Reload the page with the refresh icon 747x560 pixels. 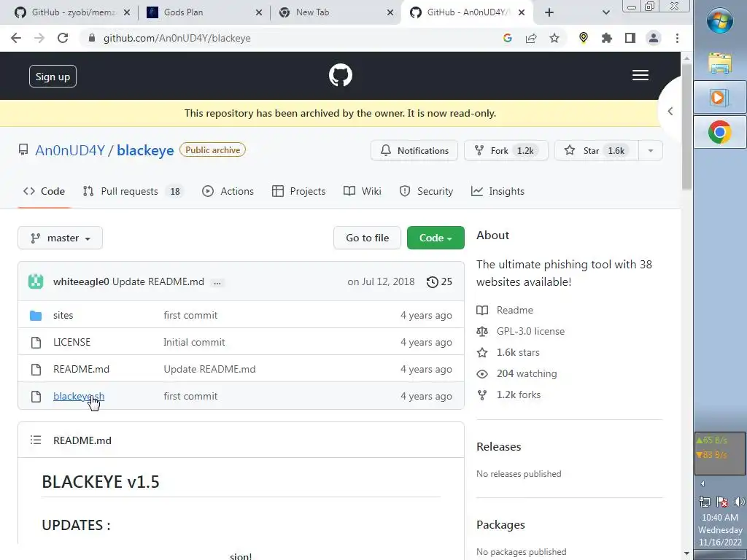pos(63,38)
